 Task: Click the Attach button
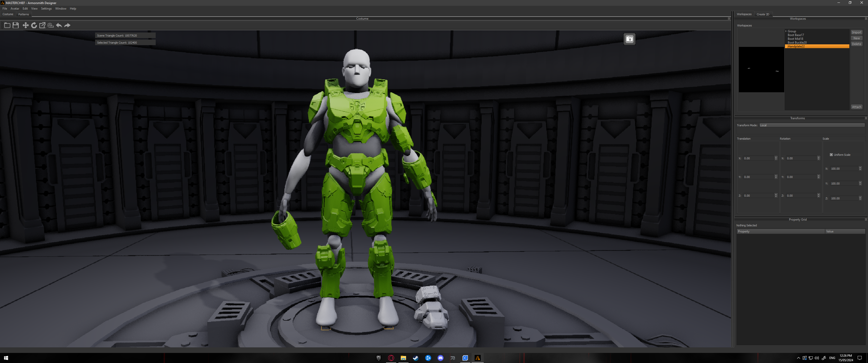(x=856, y=107)
